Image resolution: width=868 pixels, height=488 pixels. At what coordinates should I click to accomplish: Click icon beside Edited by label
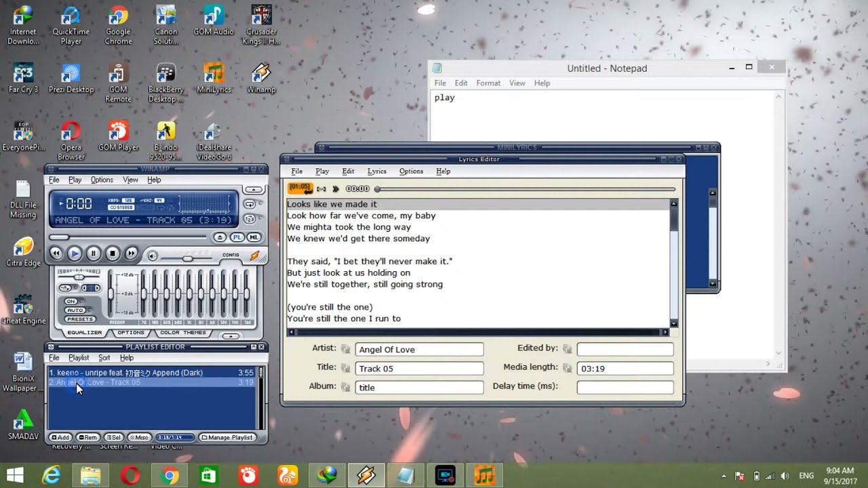coord(568,349)
